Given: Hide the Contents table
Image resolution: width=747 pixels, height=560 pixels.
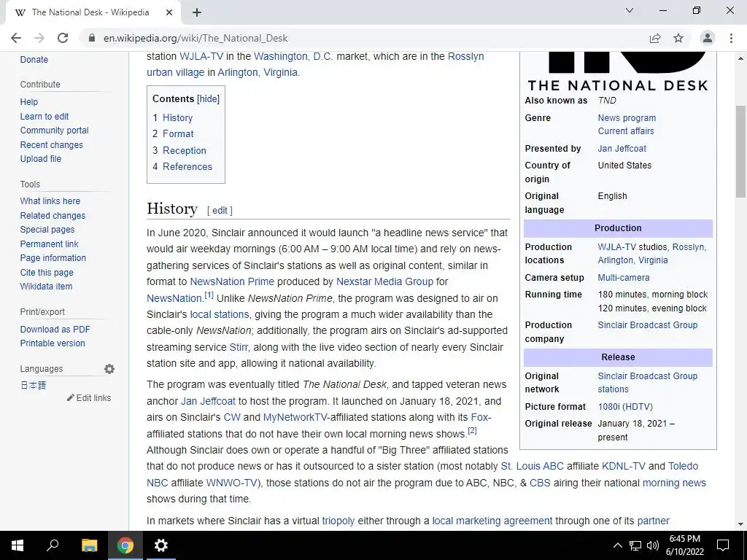Looking at the screenshot, I should 208,99.
